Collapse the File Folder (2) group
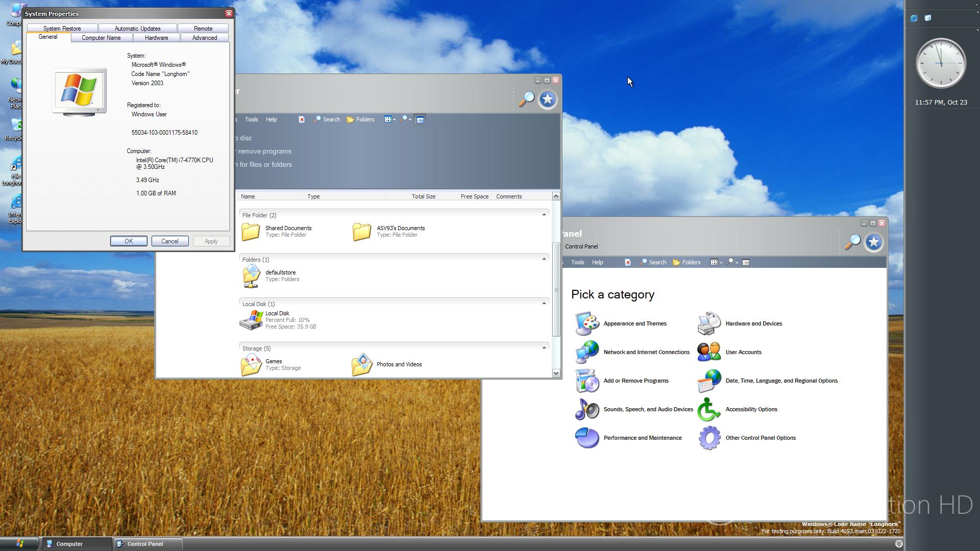 544,215
